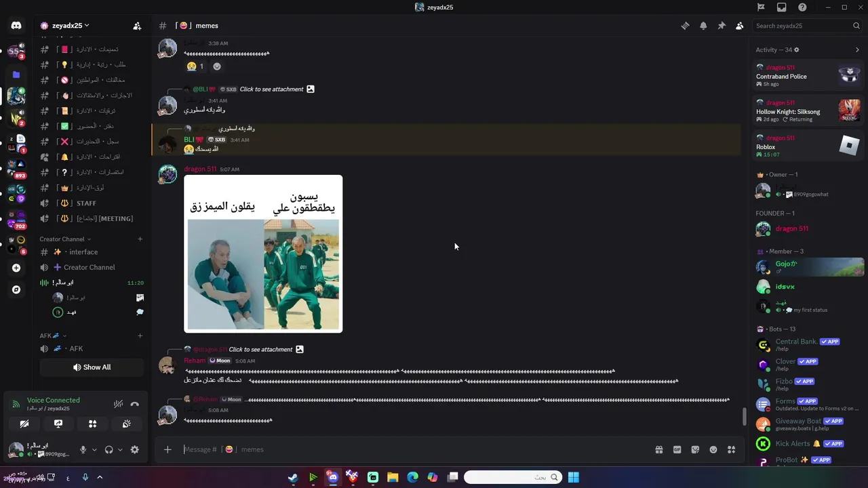Start an activity from voice panel
Viewport: 868px width, 488px height.
(92, 424)
